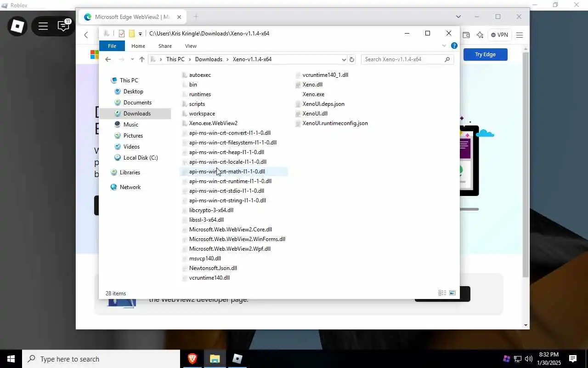Select This PC in navigation pane
This screenshot has height=368, width=588.
click(129, 80)
